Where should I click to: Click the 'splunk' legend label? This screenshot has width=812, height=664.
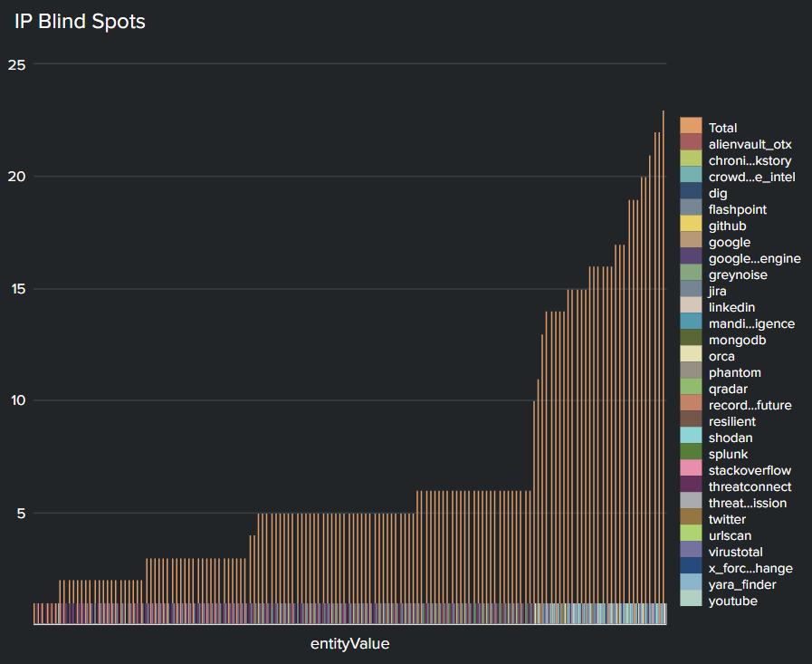(728, 455)
